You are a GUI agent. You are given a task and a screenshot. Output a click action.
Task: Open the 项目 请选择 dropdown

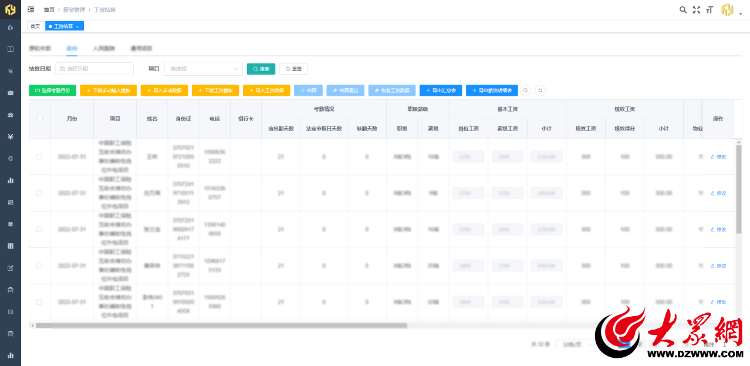point(203,69)
